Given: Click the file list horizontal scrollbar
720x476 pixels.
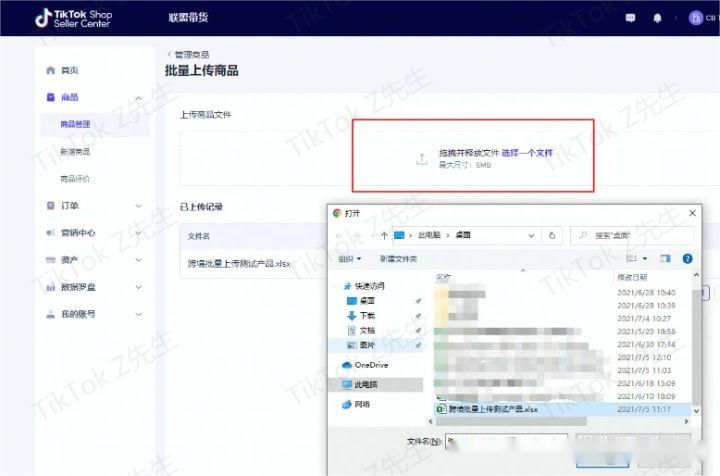Looking at the screenshot, I should [511, 421].
